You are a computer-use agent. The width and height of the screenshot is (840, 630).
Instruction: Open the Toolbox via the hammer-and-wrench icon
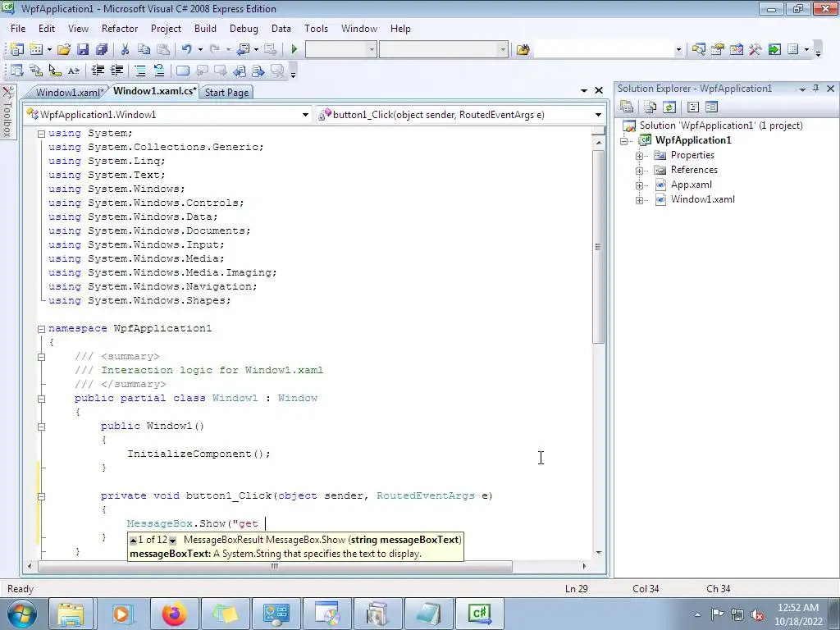point(756,49)
